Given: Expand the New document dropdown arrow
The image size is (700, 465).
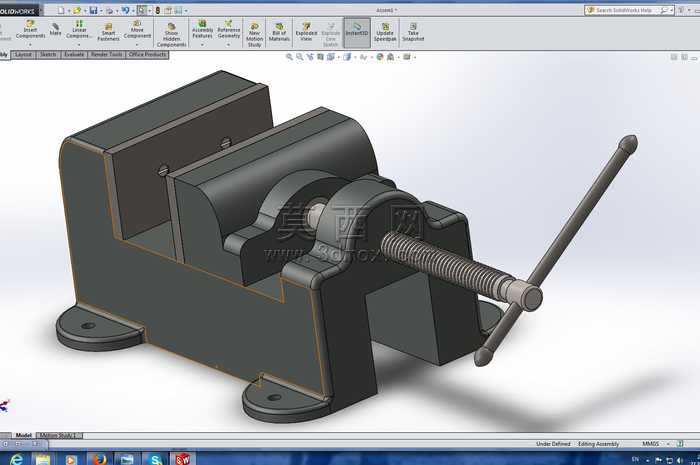Looking at the screenshot, I should click(69, 11).
